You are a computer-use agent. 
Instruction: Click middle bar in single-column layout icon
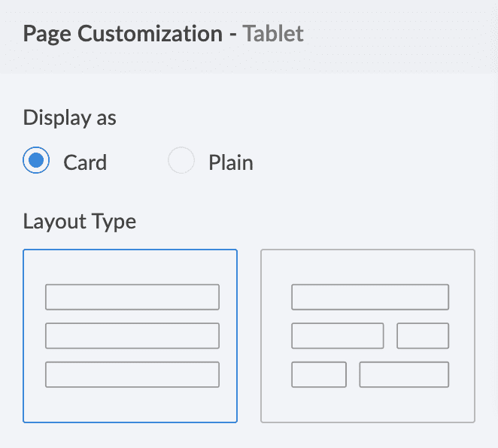[x=132, y=335]
